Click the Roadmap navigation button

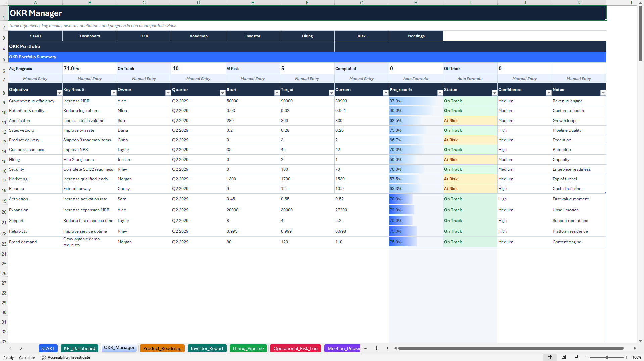tap(199, 36)
